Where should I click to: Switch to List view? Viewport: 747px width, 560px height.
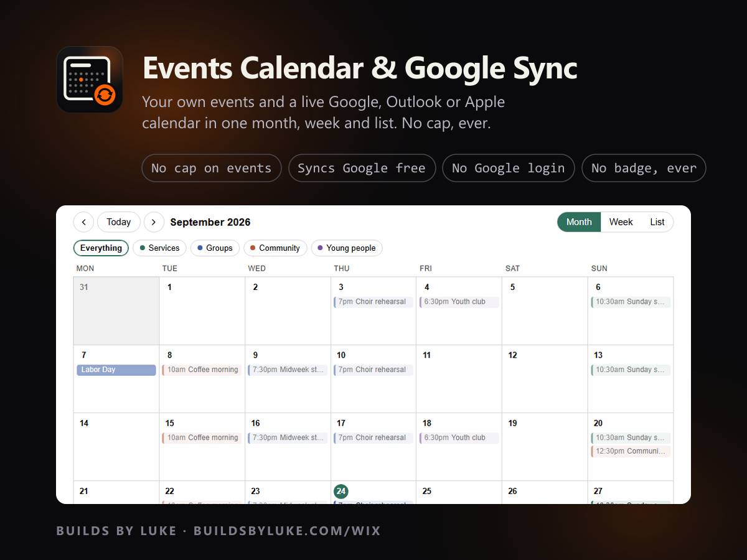click(657, 222)
